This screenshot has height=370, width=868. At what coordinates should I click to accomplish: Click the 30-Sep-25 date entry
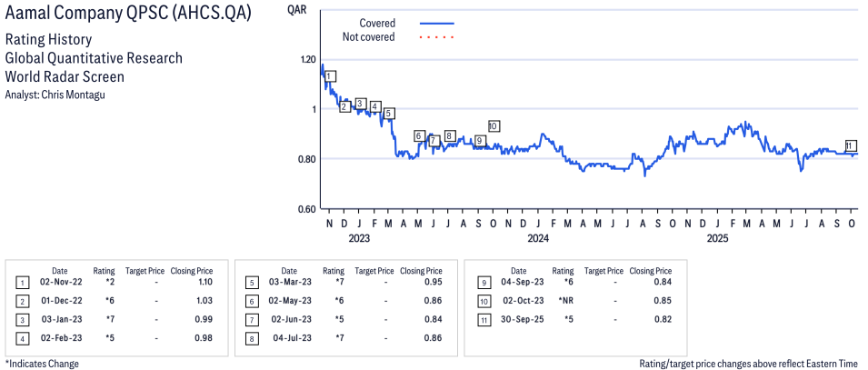[x=517, y=320]
